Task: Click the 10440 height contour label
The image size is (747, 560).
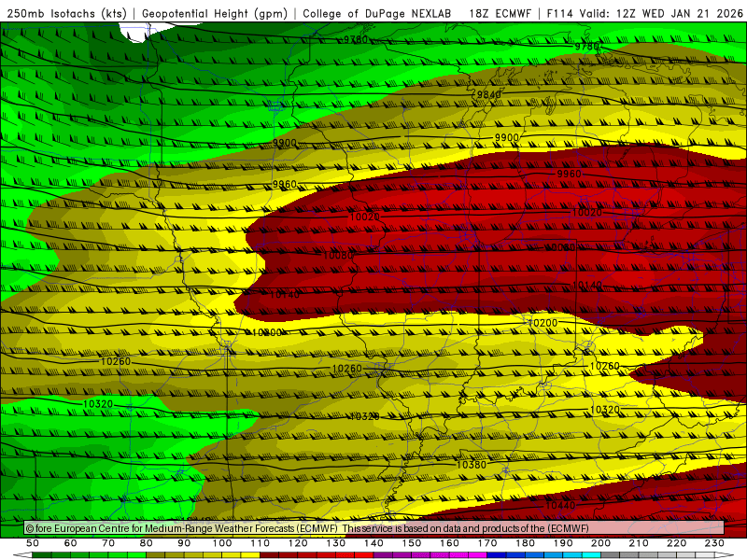Action: [560, 505]
